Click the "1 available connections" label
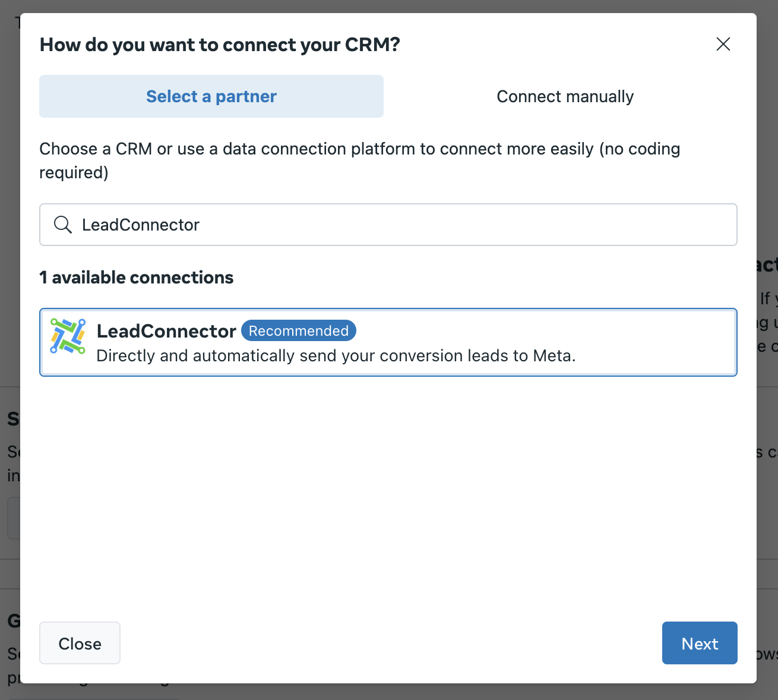The width and height of the screenshot is (778, 700). (137, 278)
